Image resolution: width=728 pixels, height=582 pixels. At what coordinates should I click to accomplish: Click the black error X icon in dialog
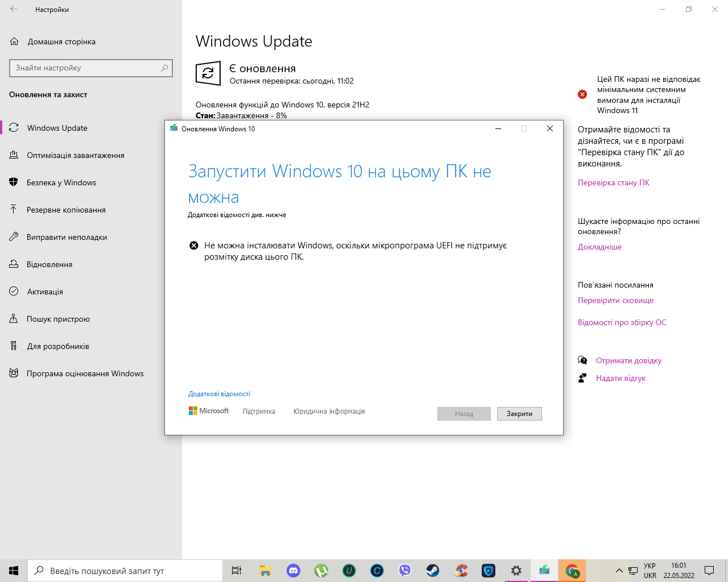194,246
